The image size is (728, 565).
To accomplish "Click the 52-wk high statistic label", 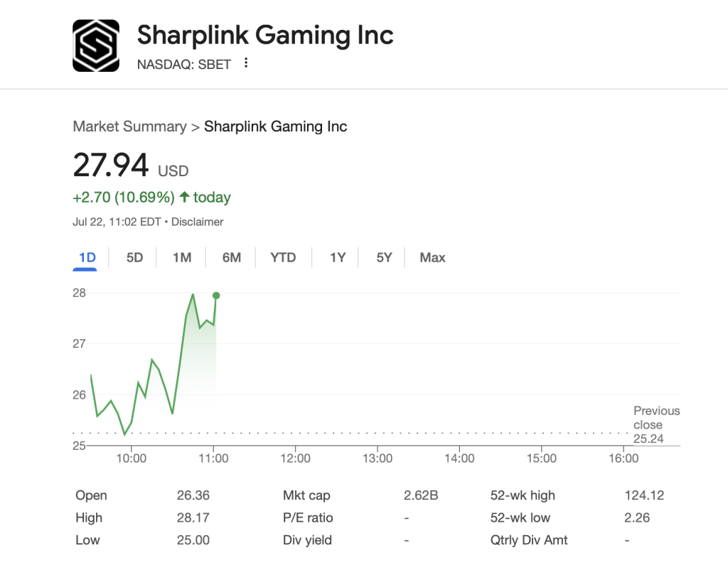I will (x=523, y=495).
